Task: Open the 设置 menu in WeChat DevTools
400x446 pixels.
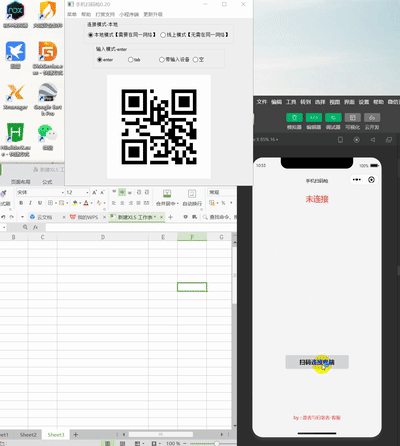Action: [364, 102]
